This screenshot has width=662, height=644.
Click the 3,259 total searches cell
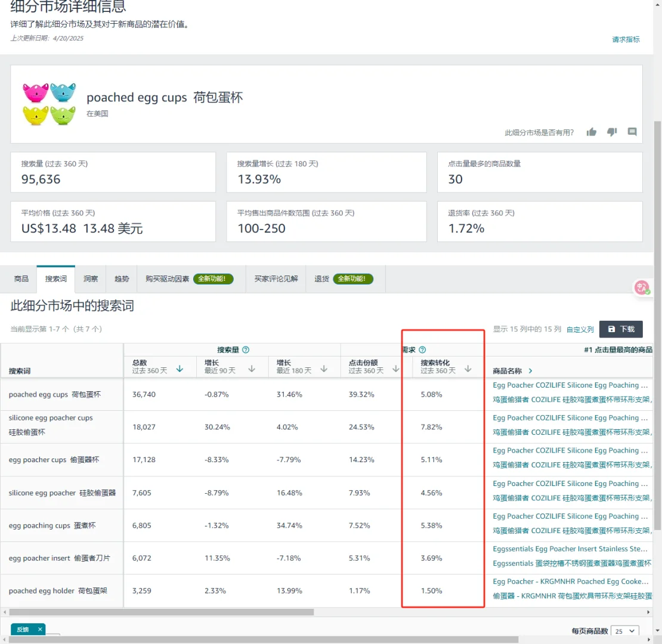[x=141, y=590]
